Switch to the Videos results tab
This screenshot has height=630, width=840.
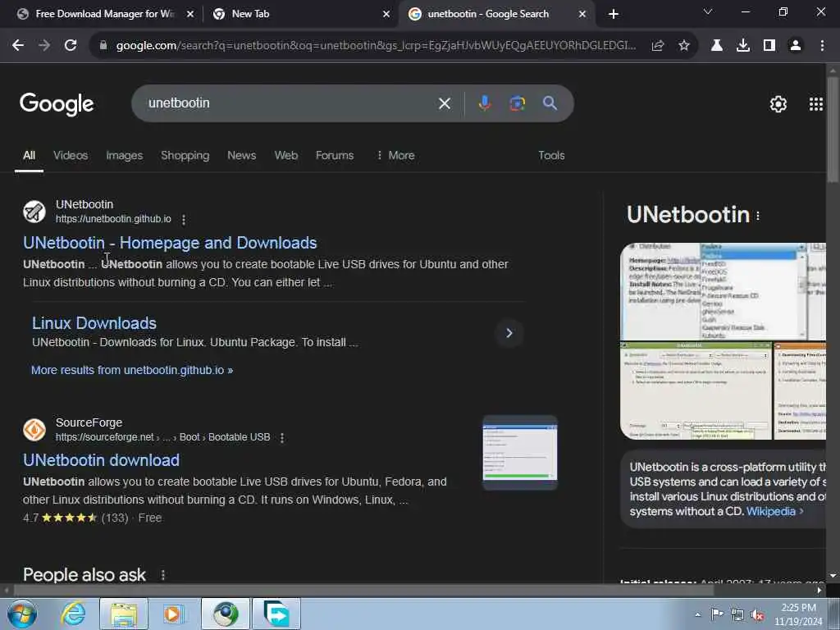[71, 155]
